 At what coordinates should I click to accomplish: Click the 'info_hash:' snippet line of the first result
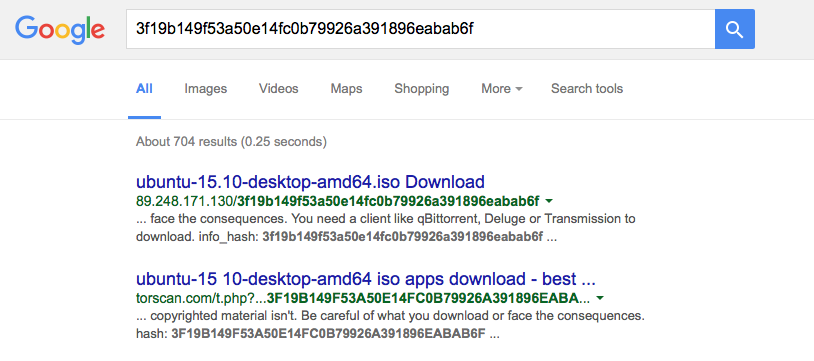click(x=346, y=237)
